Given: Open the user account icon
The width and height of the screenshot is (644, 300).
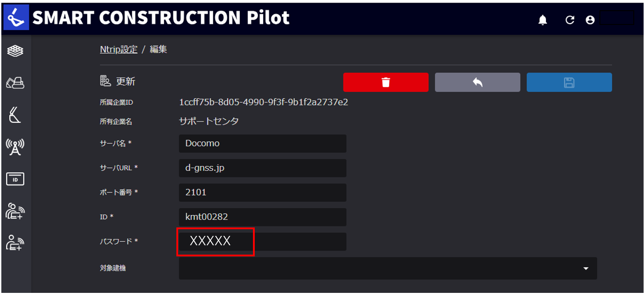Looking at the screenshot, I should coord(590,20).
